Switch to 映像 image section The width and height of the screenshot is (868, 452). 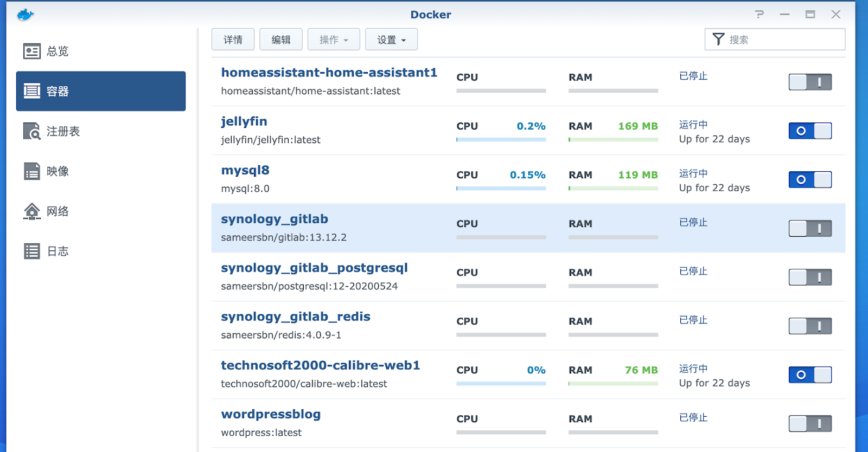(x=101, y=171)
